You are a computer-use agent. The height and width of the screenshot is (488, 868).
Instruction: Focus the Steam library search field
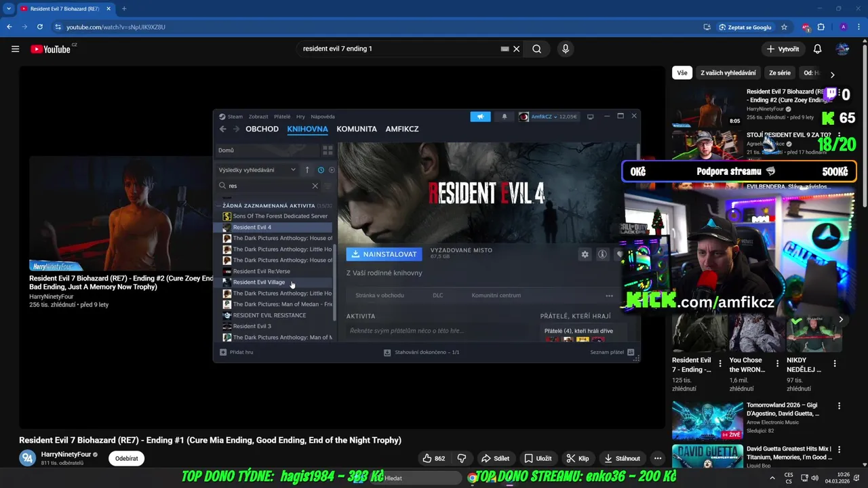point(268,186)
